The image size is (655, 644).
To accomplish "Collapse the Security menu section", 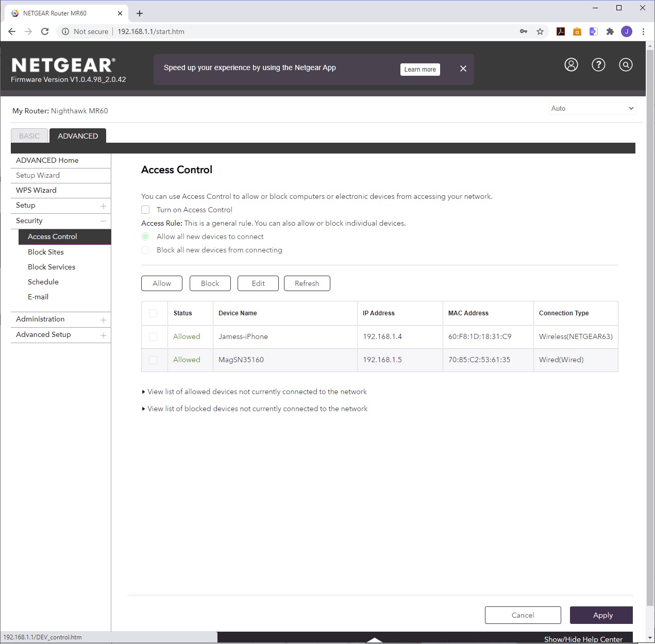I will [103, 221].
